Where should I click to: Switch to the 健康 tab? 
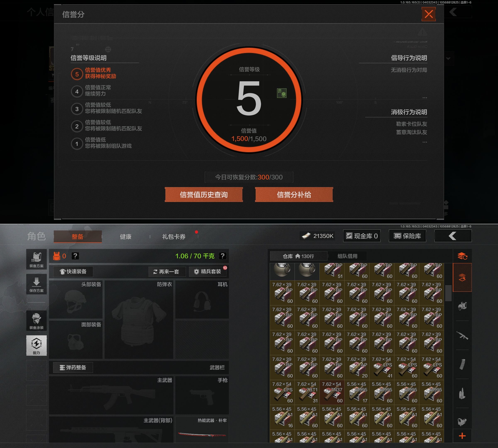coord(126,237)
